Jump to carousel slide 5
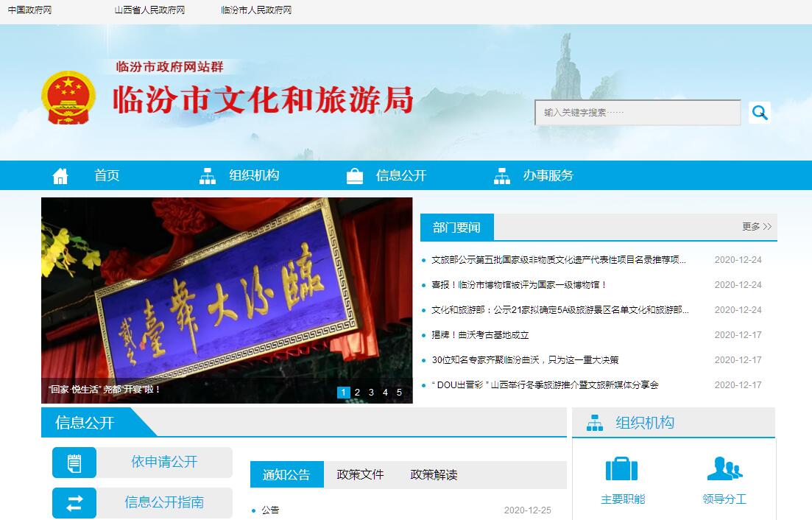 (399, 393)
